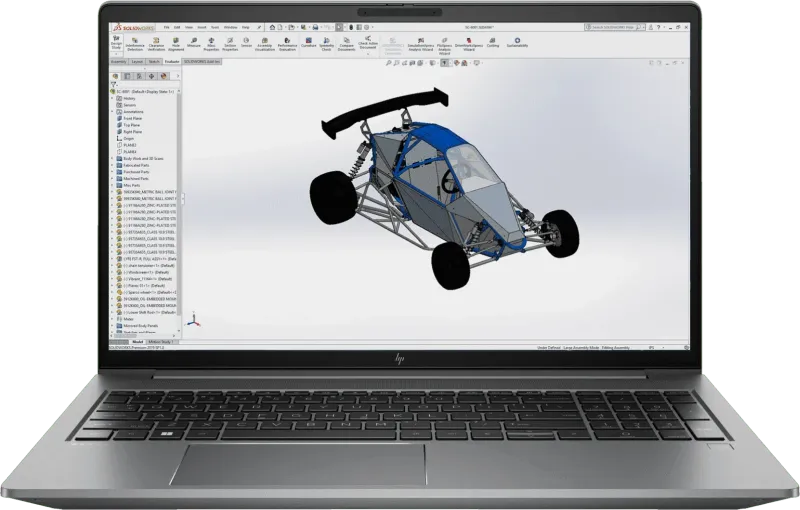
Task: Select the Sensors tree item
Action: coord(127,105)
